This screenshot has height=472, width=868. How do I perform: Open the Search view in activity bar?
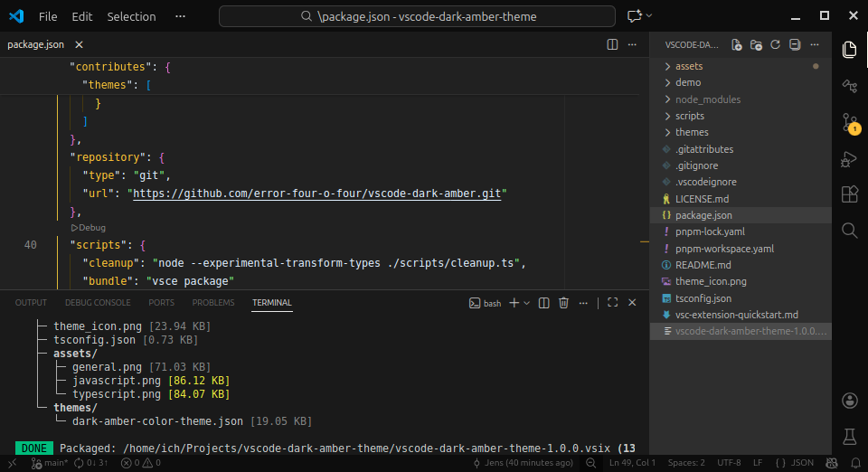tap(850, 231)
